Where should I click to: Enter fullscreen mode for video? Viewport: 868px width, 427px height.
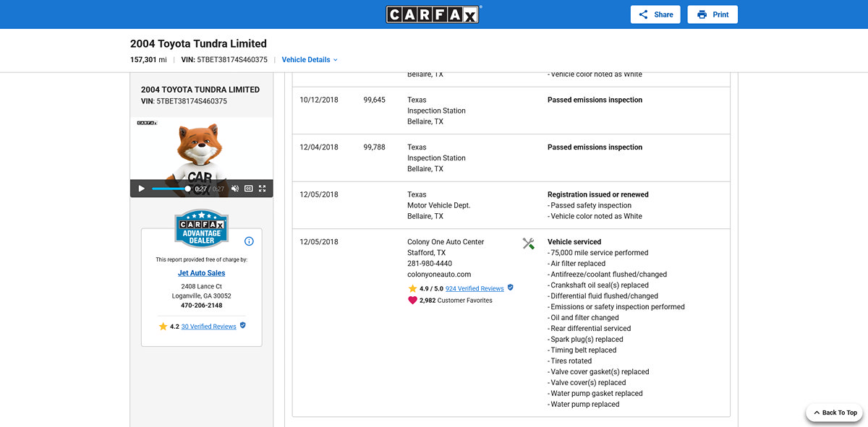[263, 189]
